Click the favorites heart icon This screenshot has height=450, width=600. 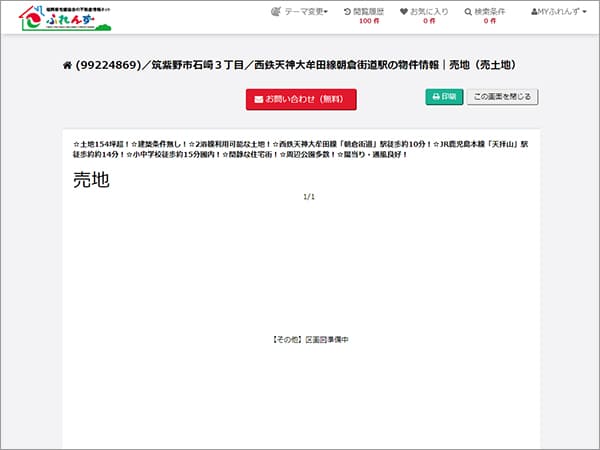coord(404,12)
